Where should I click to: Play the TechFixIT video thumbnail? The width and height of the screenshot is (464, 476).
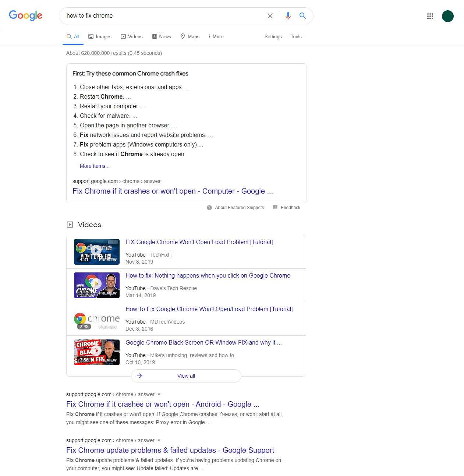click(x=97, y=252)
